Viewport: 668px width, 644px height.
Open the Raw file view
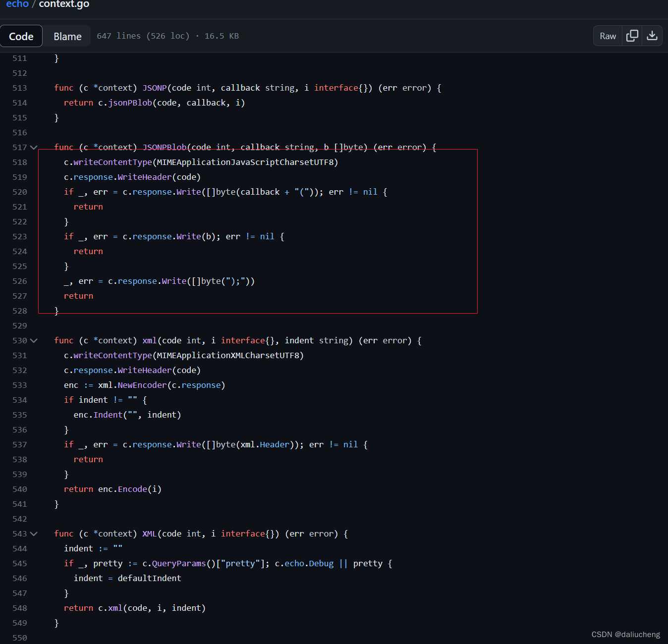point(608,36)
